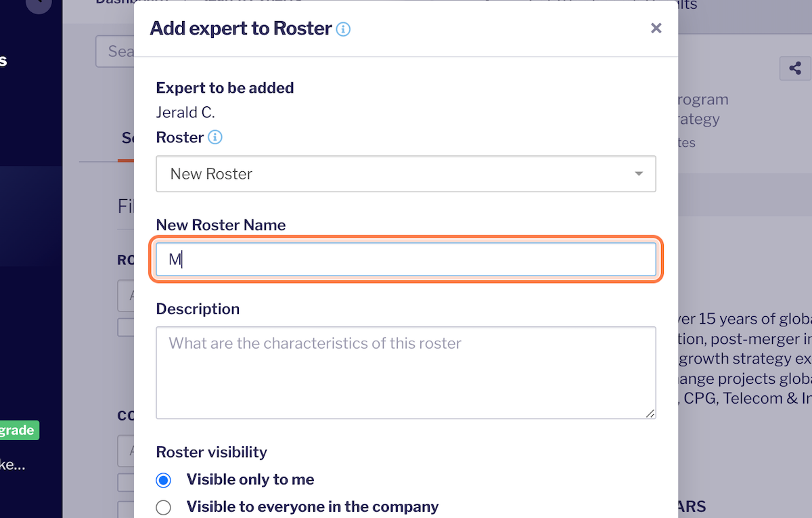Focus the New Roster Name field

(406, 259)
